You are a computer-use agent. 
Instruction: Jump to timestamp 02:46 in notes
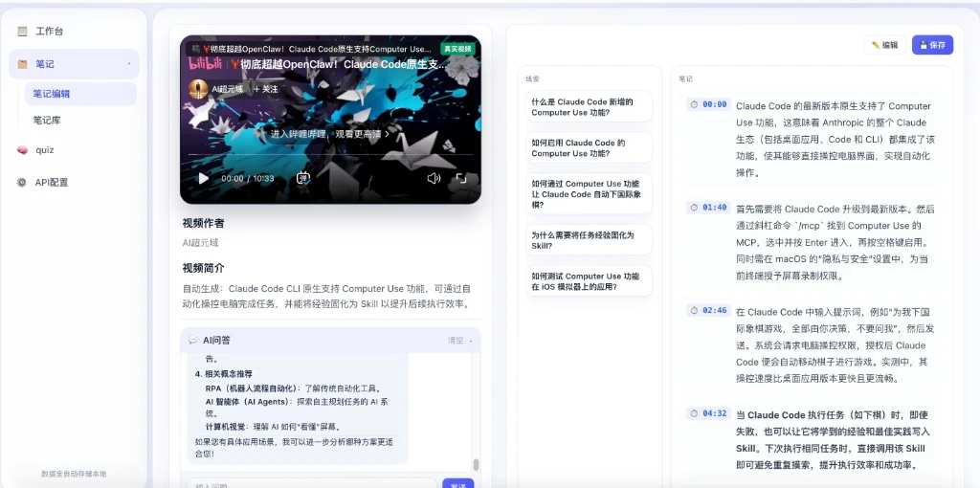[708, 310]
